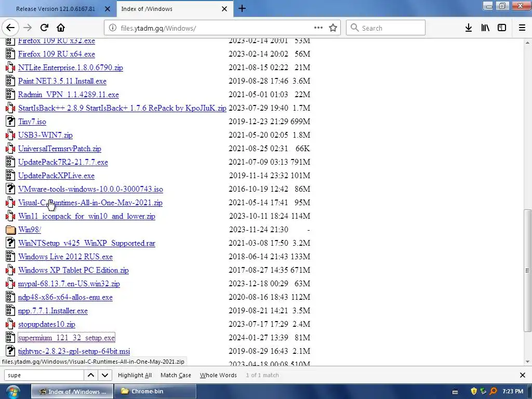
Task: Show site information icon in address bar
Action: [x=113, y=28]
